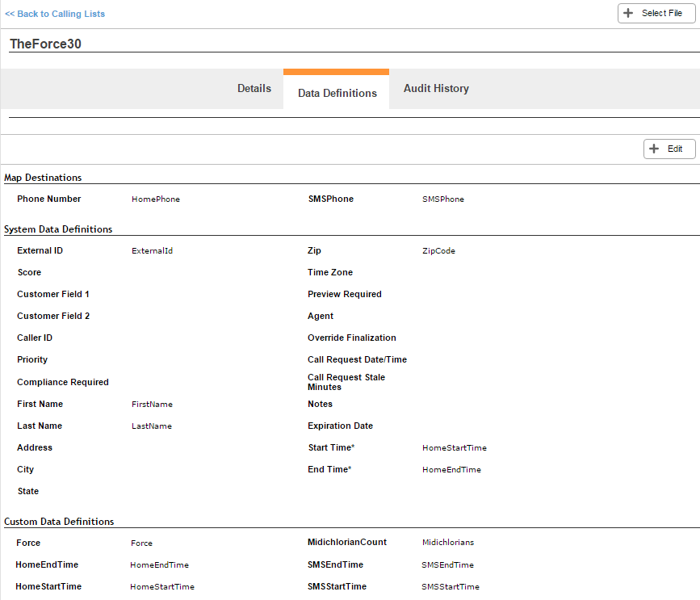Click the Customer Field 1 label
The height and width of the screenshot is (600, 700).
[x=52, y=294]
